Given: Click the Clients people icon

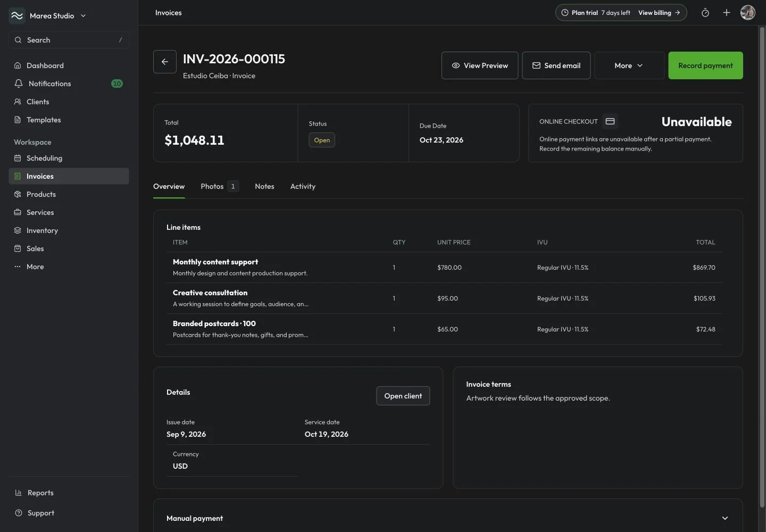Looking at the screenshot, I should 18,102.
